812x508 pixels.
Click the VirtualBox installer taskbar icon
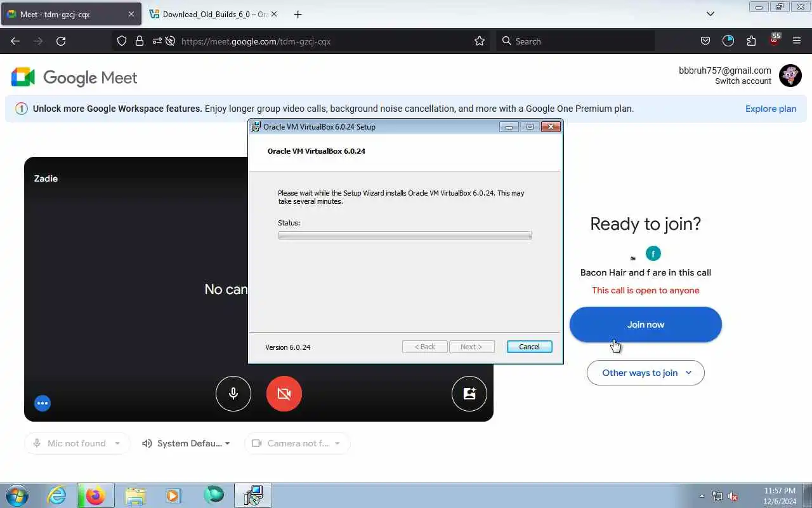coord(253,495)
